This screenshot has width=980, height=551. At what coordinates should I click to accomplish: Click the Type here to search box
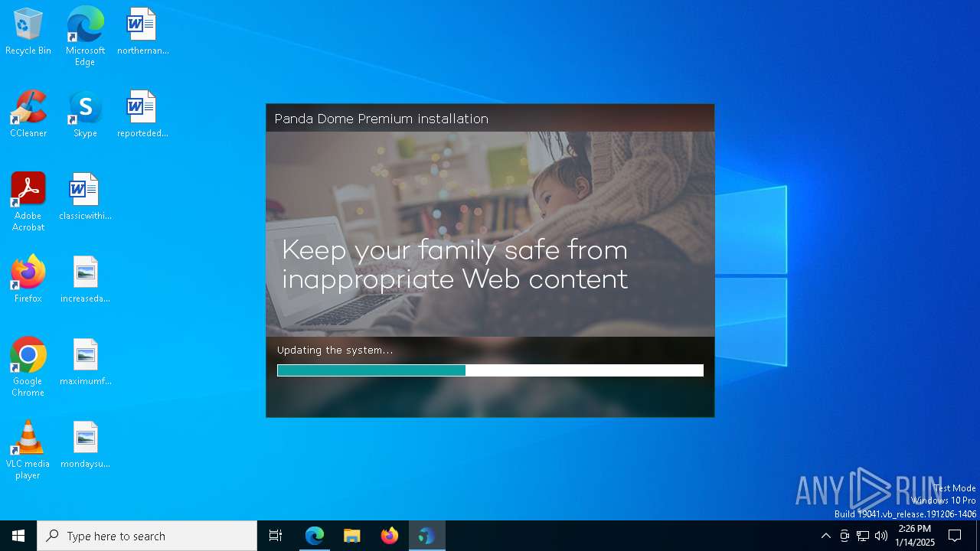click(147, 536)
